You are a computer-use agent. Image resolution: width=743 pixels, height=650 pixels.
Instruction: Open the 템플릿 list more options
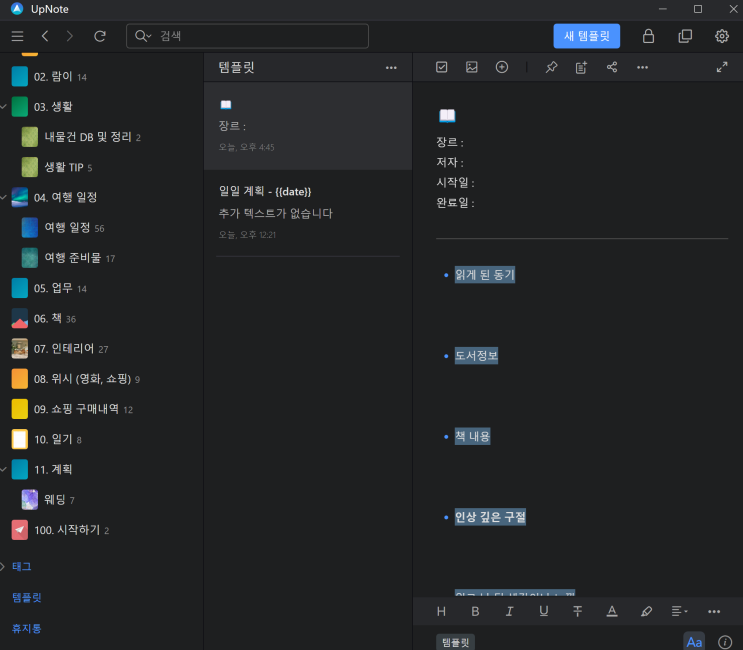[391, 68]
